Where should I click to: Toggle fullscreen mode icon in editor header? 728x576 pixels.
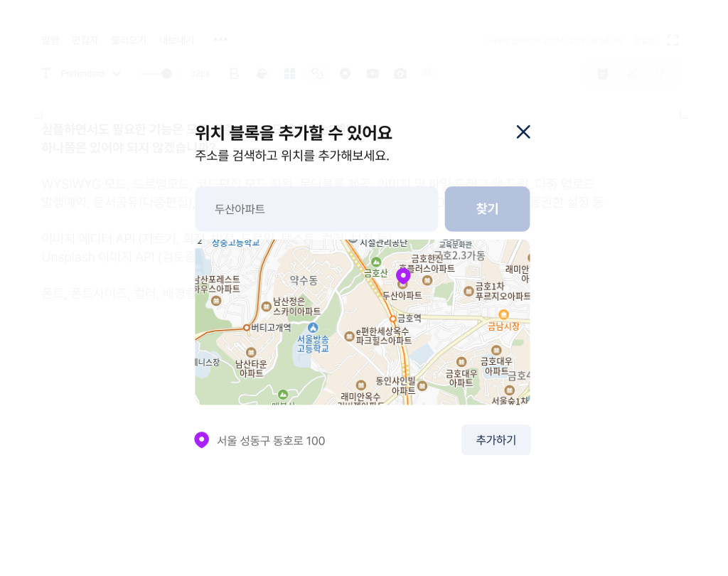pos(673,41)
